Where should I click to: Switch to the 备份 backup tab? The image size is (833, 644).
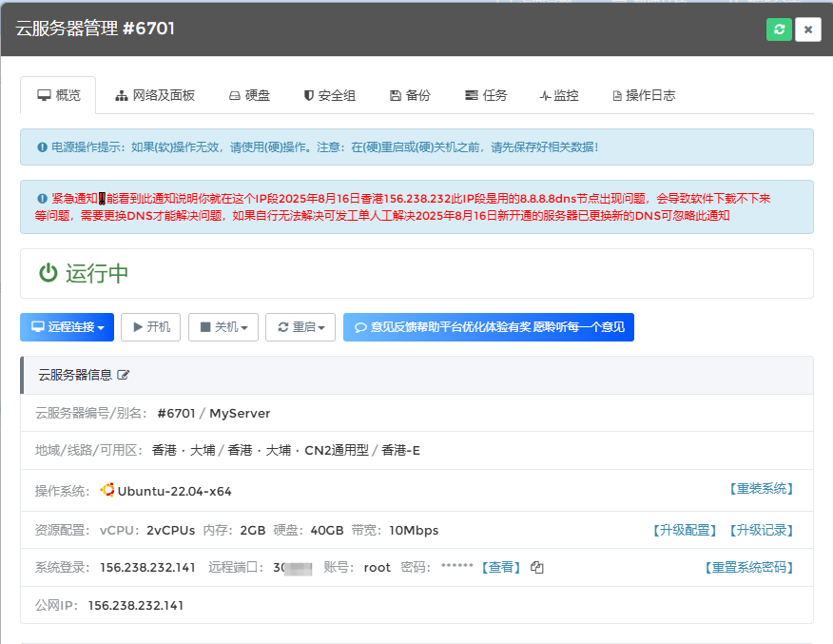click(x=410, y=95)
